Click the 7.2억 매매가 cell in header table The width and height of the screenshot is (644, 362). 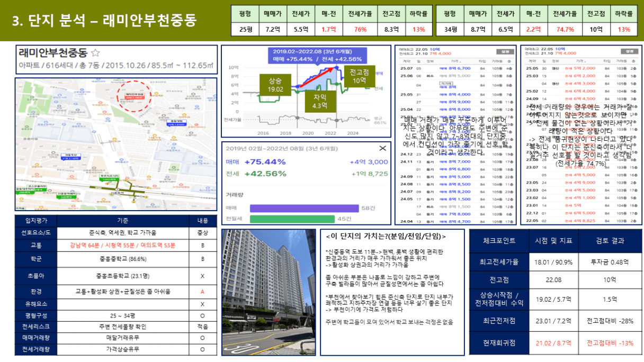tap(273, 30)
